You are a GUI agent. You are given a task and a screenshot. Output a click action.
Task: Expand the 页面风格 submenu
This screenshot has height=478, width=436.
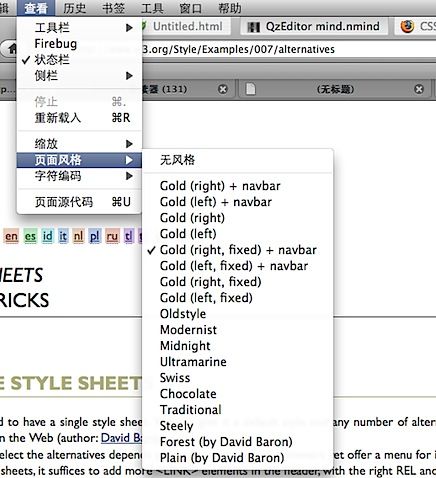(x=79, y=160)
